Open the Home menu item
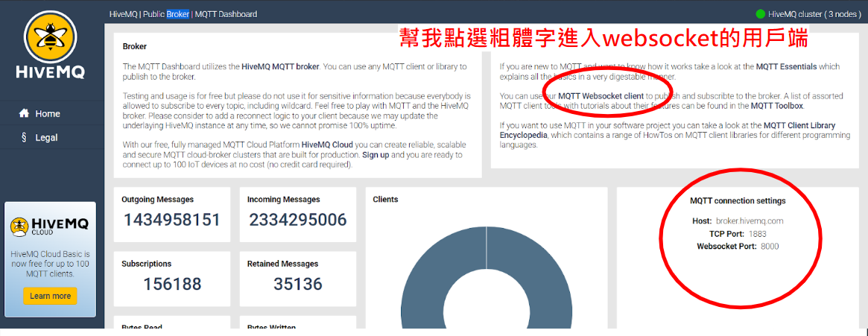 pos(48,113)
